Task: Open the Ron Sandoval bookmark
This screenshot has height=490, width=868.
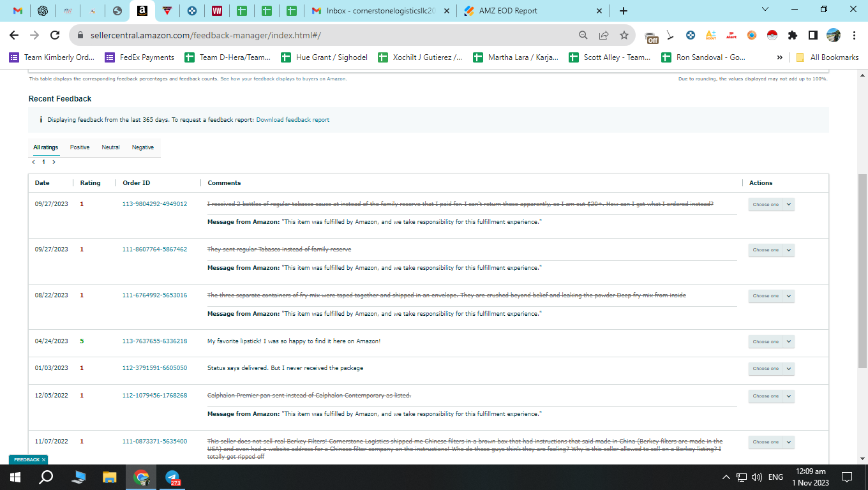Action: (703, 57)
